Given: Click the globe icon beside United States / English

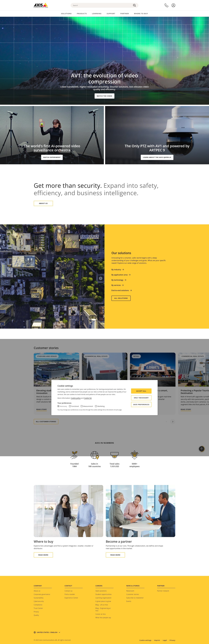Looking at the screenshot, I should [35, 632].
